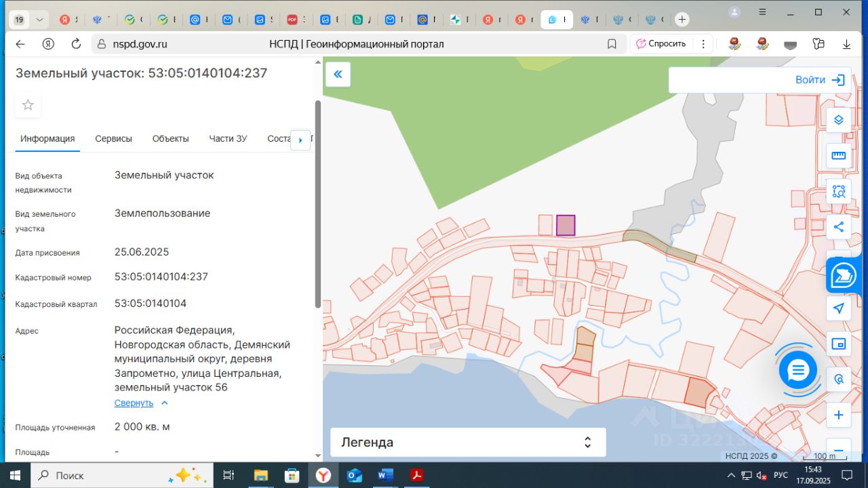Open the map layers panel
This screenshot has height=488, width=868.
tap(839, 120)
